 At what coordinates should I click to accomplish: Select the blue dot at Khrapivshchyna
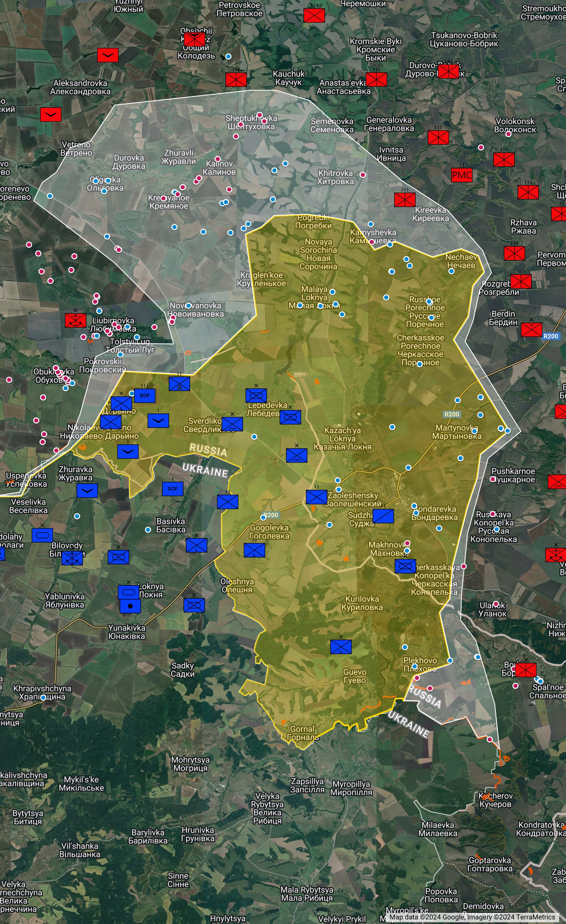(43, 698)
